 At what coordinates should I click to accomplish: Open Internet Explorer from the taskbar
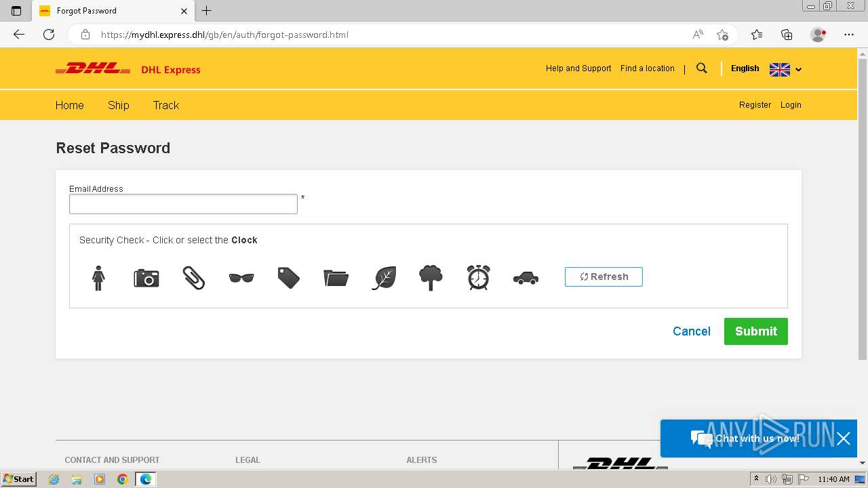[x=54, y=479]
